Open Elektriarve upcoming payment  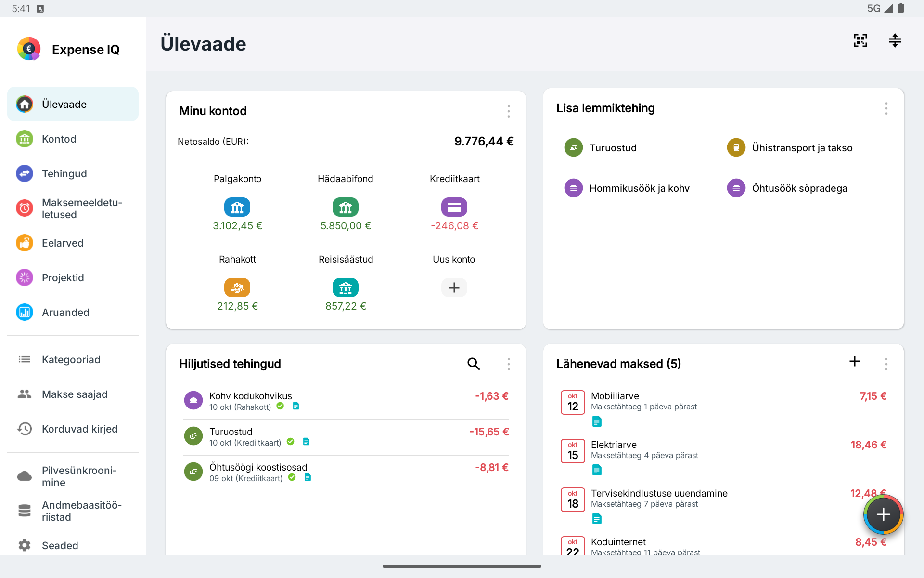point(723,457)
